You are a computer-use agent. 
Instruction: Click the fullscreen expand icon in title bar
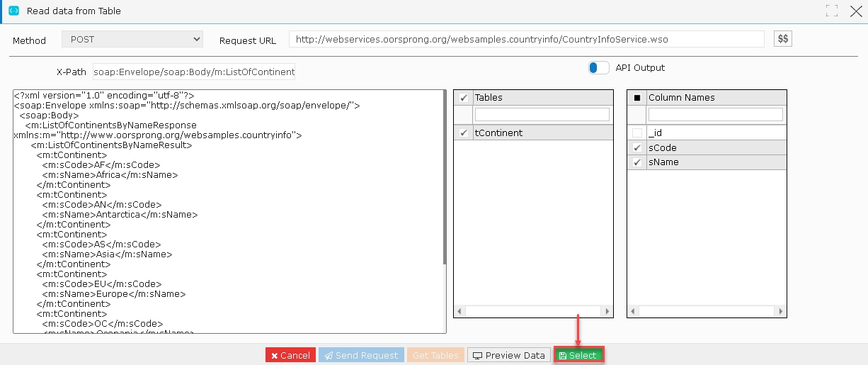click(832, 11)
